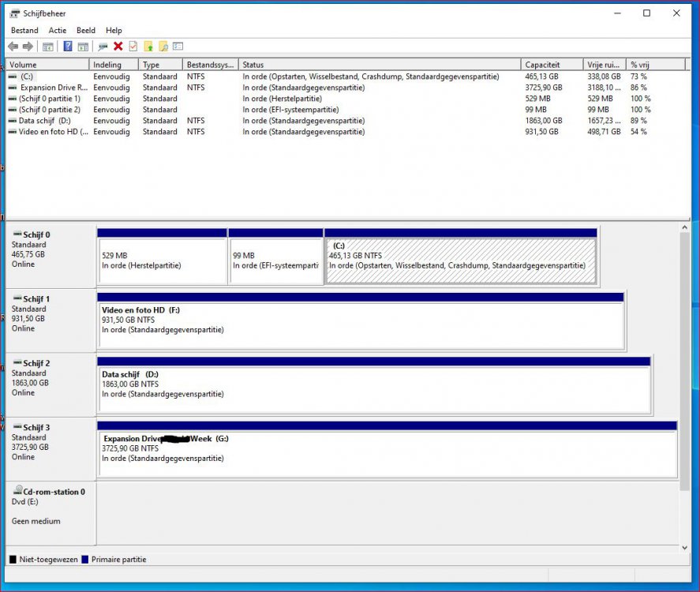The width and height of the screenshot is (700, 592).
Task: Click the properties checkmark sheet icon
Action: (133, 47)
